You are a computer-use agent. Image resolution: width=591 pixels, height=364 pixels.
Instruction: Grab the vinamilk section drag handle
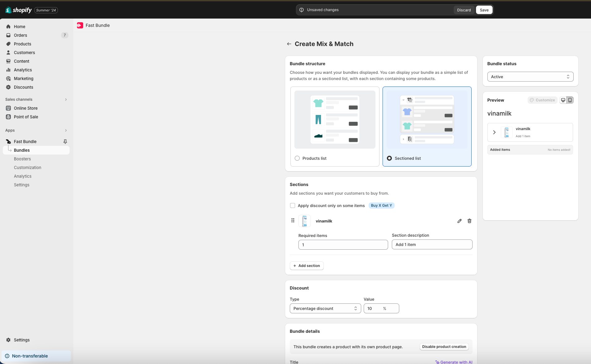pos(293,220)
